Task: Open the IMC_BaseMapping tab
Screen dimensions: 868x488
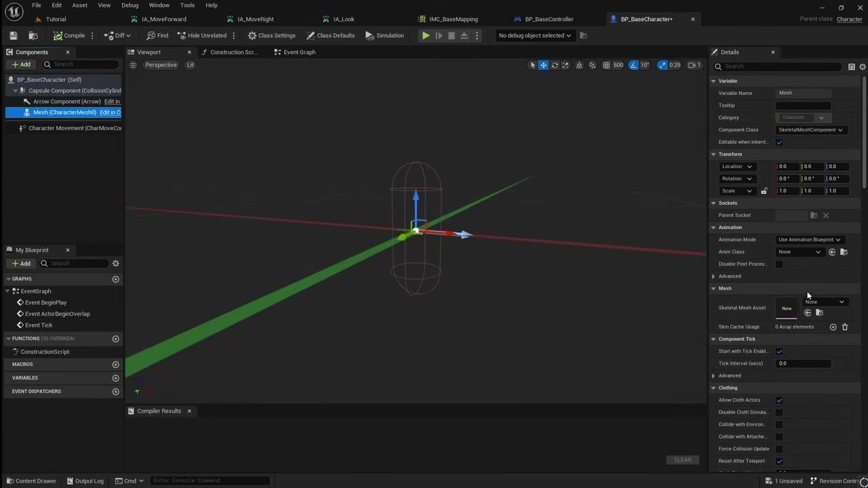Action: (448, 19)
